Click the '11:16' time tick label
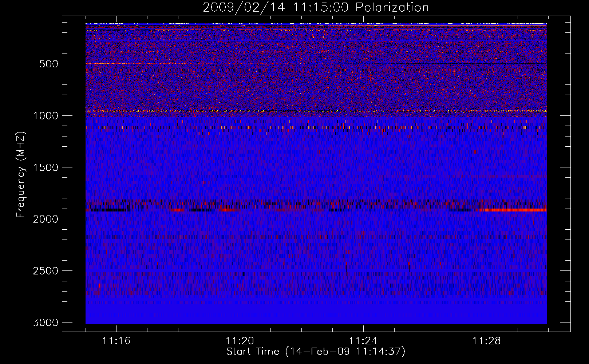The height and width of the screenshot is (364, 589). [x=116, y=341]
